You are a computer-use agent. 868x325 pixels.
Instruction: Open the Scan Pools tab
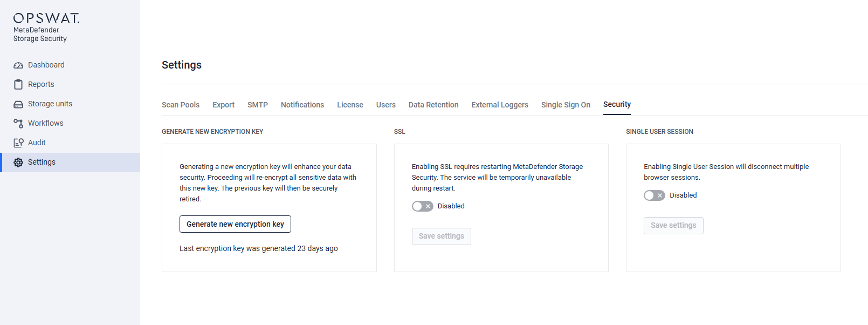[x=181, y=105]
